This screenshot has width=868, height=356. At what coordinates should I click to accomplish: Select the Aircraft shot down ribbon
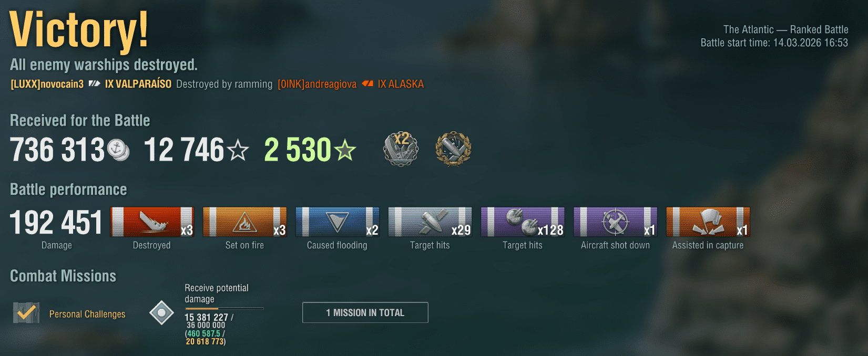click(x=616, y=222)
